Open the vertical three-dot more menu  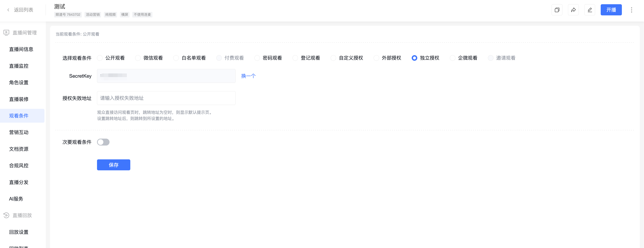pyautogui.click(x=631, y=10)
